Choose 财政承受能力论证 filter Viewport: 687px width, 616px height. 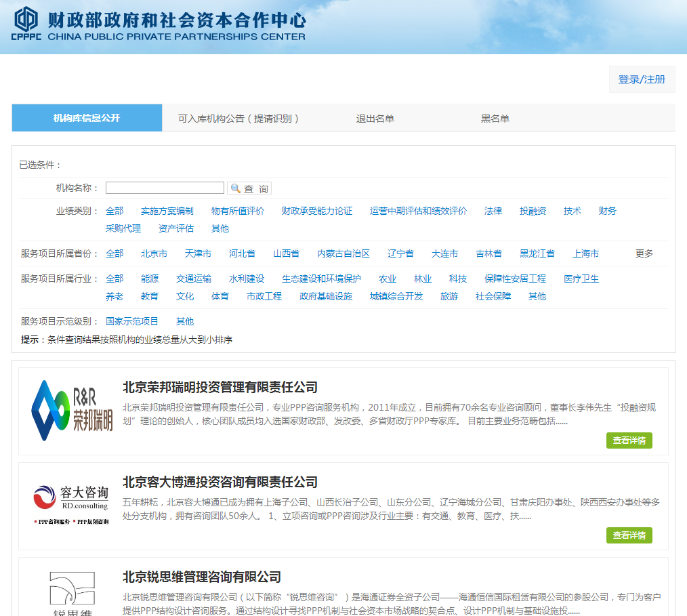[x=317, y=211]
